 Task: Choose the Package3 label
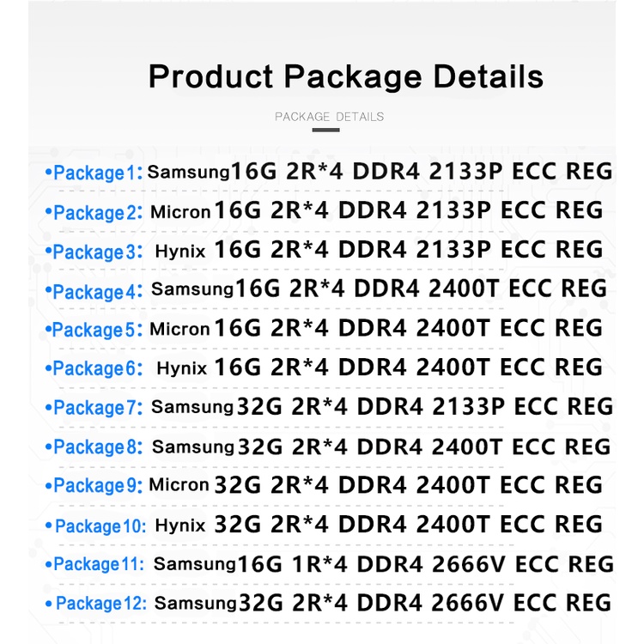click(94, 252)
